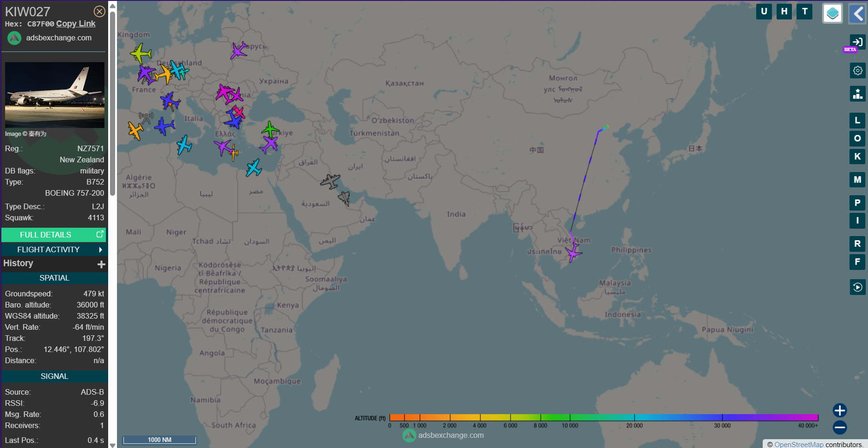Select the gray aircraft over Iraq
Image resolution: width=868 pixels, height=448 pixels.
point(330,181)
